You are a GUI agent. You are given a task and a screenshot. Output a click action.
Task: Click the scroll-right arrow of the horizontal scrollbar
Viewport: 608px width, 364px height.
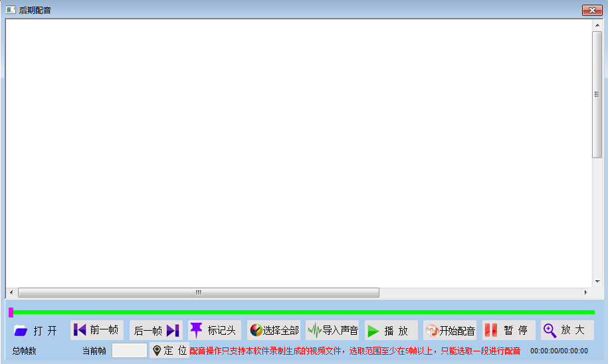585,293
